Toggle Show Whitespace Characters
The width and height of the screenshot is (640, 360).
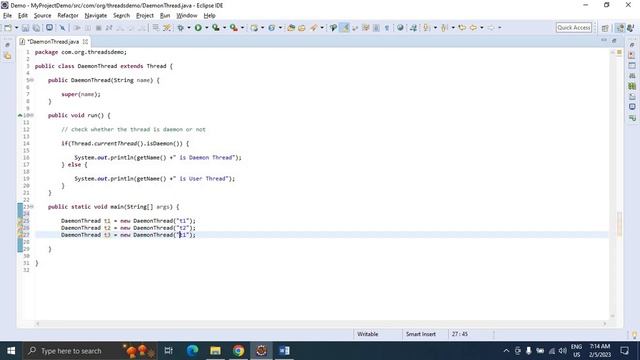(387, 28)
